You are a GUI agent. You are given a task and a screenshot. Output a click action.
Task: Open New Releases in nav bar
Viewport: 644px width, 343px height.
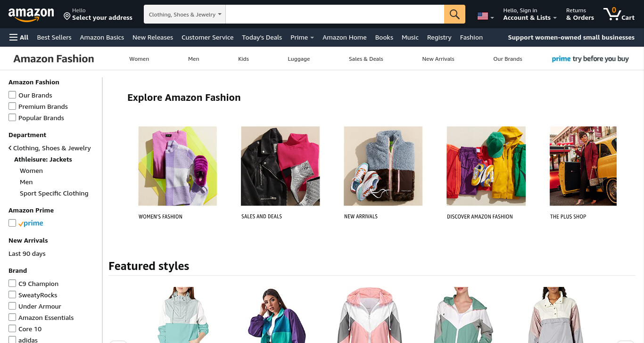[153, 37]
